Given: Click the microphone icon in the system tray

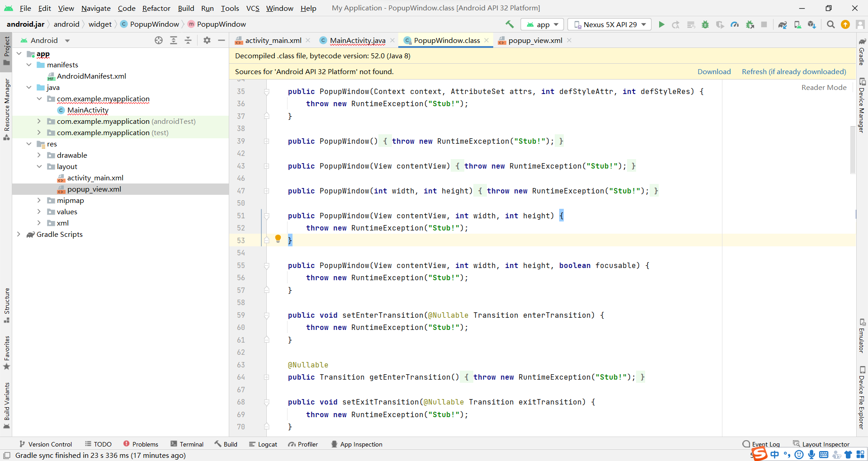Looking at the screenshot, I should (x=811, y=455).
